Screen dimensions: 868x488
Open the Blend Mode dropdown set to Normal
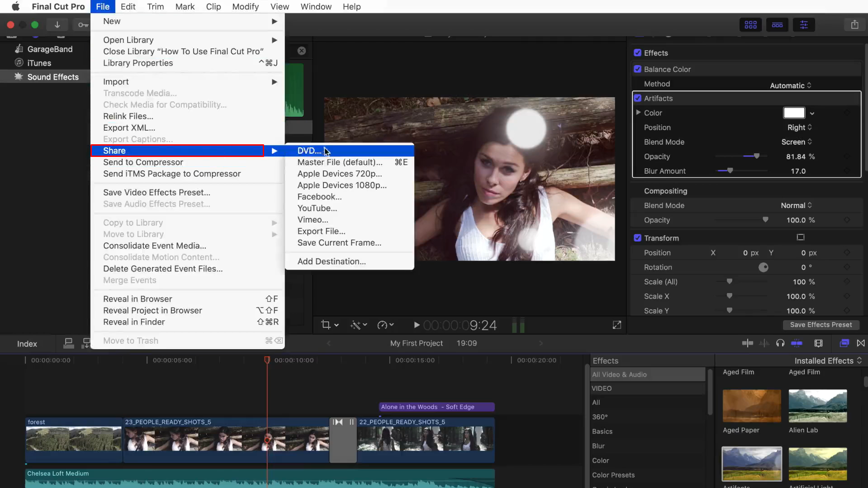coord(795,205)
